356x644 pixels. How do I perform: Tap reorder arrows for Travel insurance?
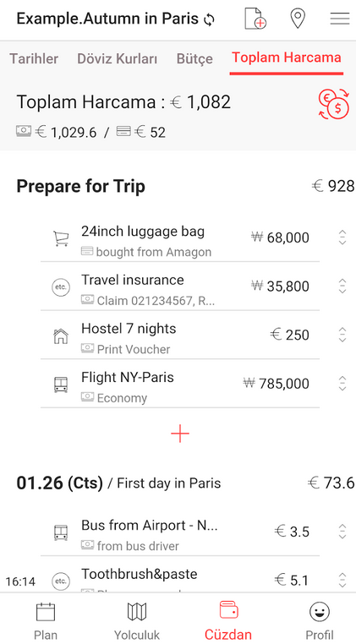click(x=342, y=286)
